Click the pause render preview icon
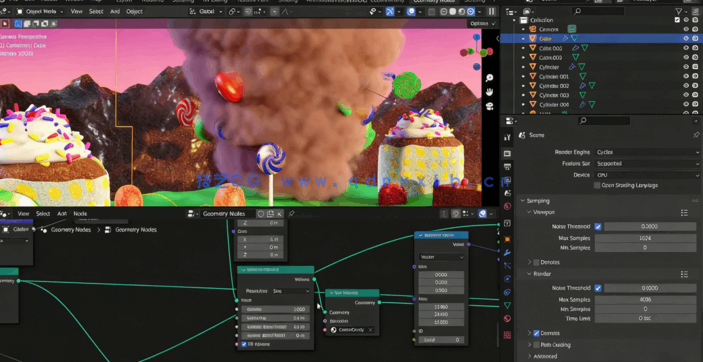The image size is (703, 362). point(492,12)
